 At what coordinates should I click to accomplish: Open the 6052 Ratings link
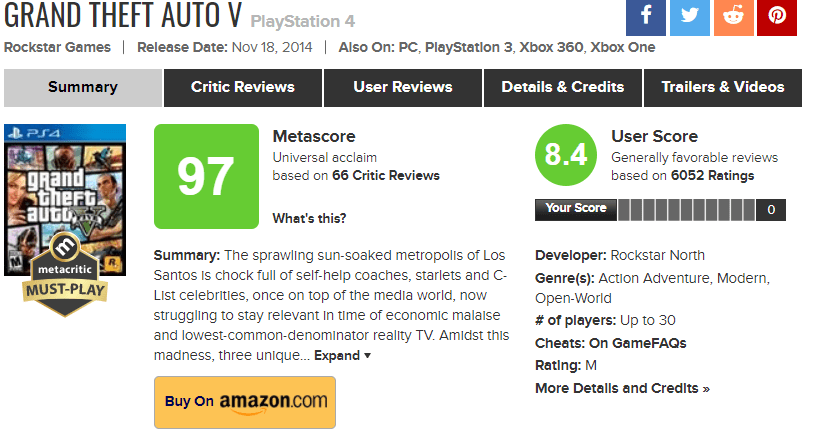(712, 176)
